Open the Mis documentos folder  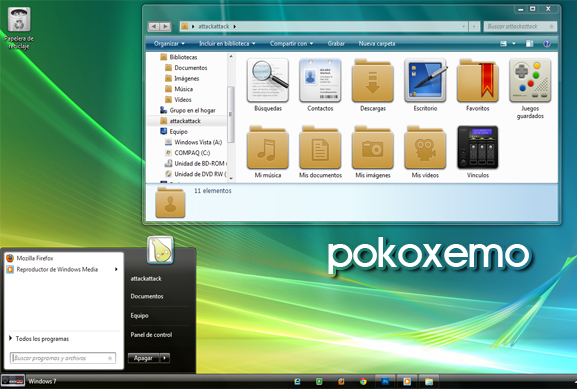(320, 148)
